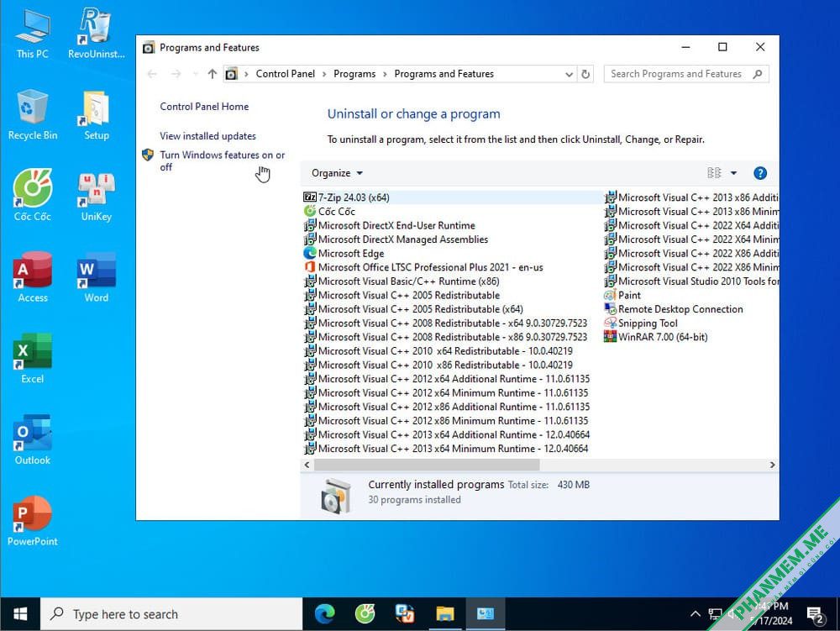The width and height of the screenshot is (840, 631).
Task: Select Microsoft Visual Basic/C++ Runtime (x86)
Action: tap(402, 281)
